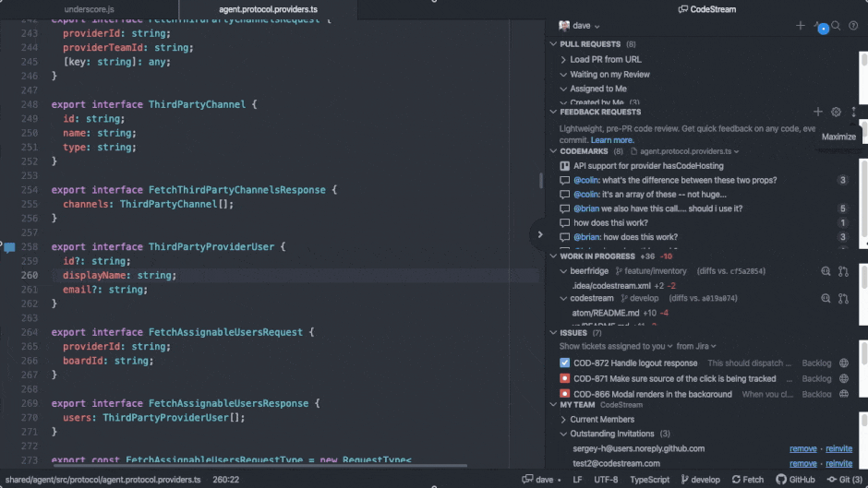Collapse the Codemarks section

tap(553, 151)
